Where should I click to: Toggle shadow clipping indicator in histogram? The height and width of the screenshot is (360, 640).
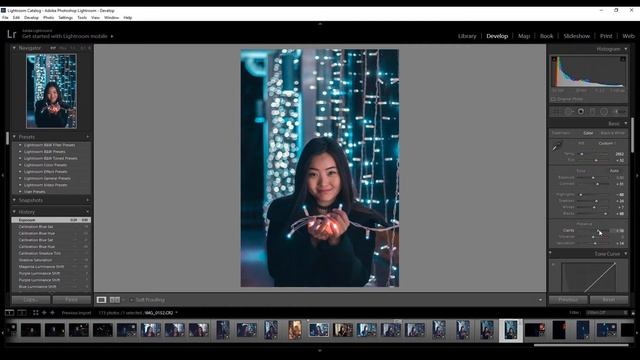(554, 59)
